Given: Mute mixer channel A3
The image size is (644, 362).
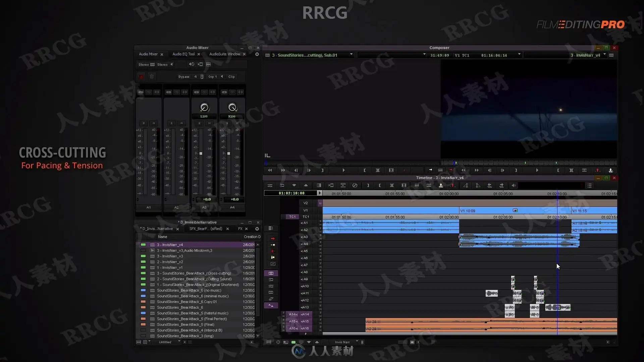Looking at the screenshot, I should click(209, 123).
